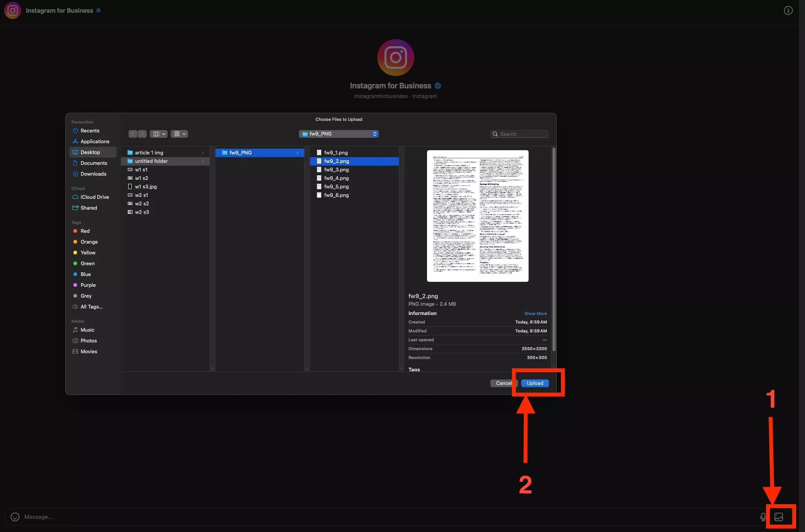
Task: Click the photo attachment icon in message bar
Action: coord(778,517)
